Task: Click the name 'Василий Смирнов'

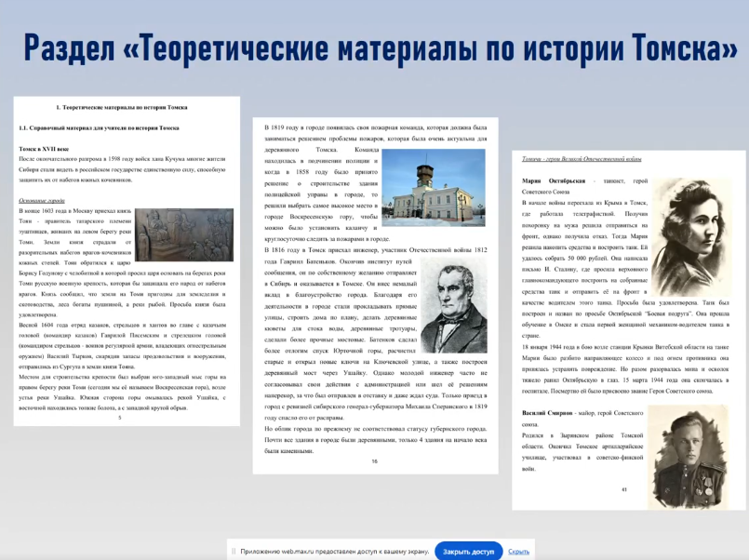Action: click(547, 413)
